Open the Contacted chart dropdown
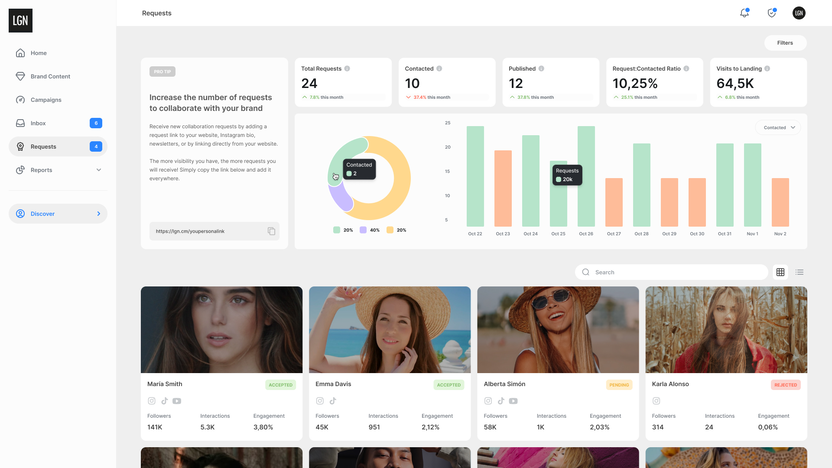832x468 pixels. coord(780,128)
